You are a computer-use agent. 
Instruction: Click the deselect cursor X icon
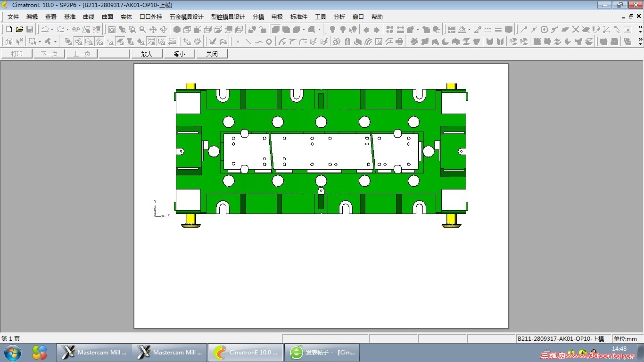coord(19,41)
